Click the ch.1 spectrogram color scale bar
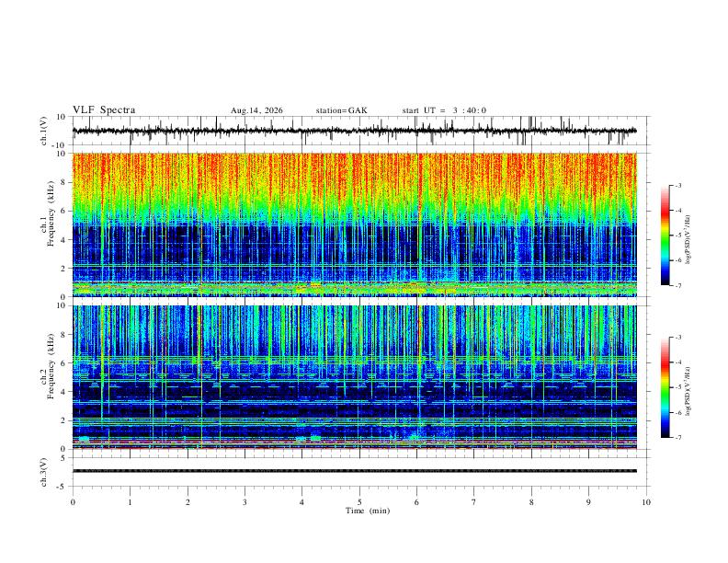The width and height of the screenshot is (728, 563). click(x=665, y=236)
